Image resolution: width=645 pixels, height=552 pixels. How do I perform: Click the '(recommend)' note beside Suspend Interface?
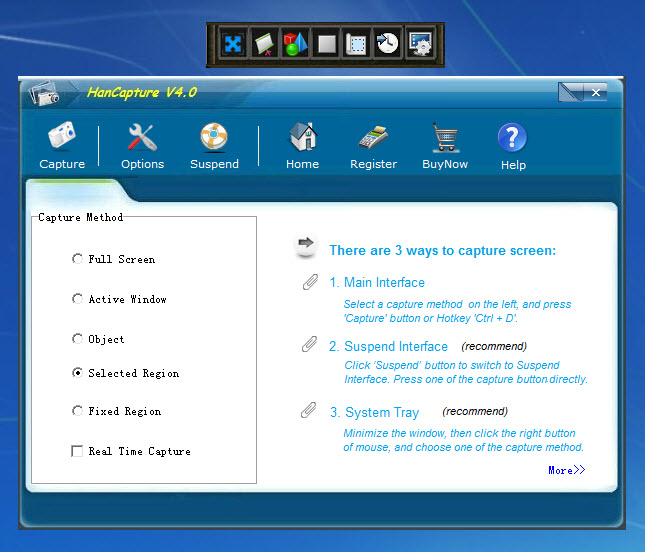(494, 346)
